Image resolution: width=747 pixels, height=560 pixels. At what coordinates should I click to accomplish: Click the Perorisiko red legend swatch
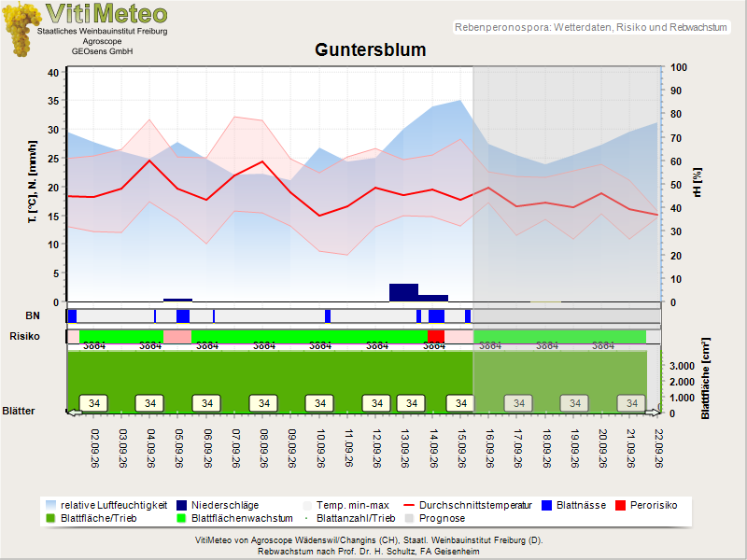coord(620,505)
